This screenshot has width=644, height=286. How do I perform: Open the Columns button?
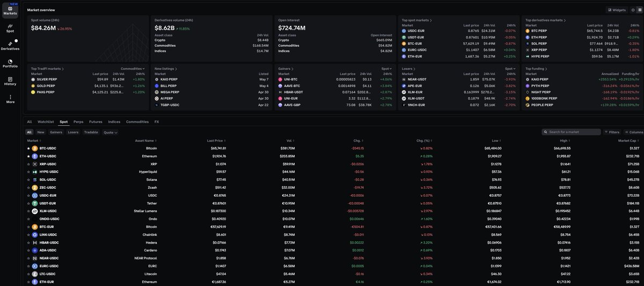634,132
